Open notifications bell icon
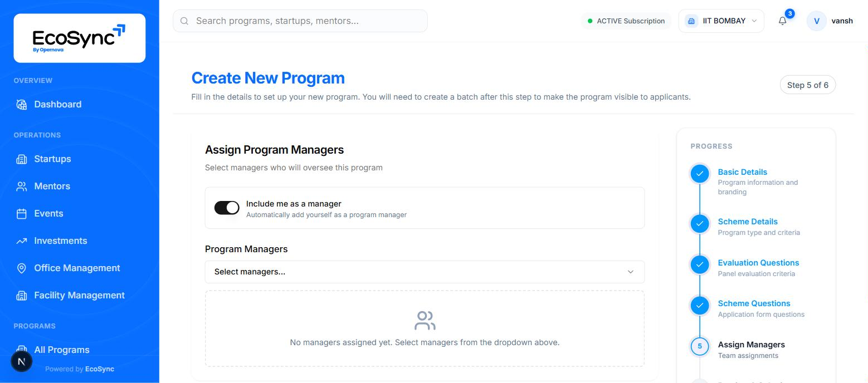Screen dimensions: 868x383 pos(782,21)
